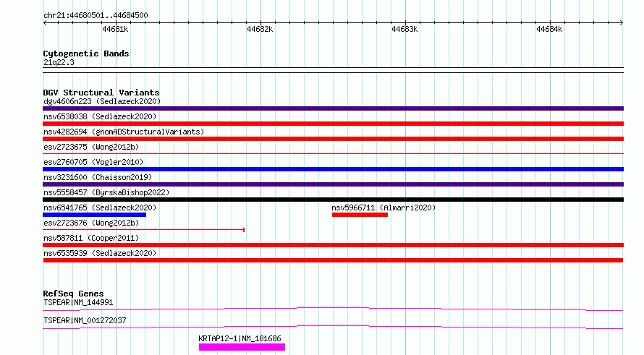Screen dimensions: 644x355
Task: Click the chr21:44680501..44684500 coordinates
Action: tap(96, 15)
